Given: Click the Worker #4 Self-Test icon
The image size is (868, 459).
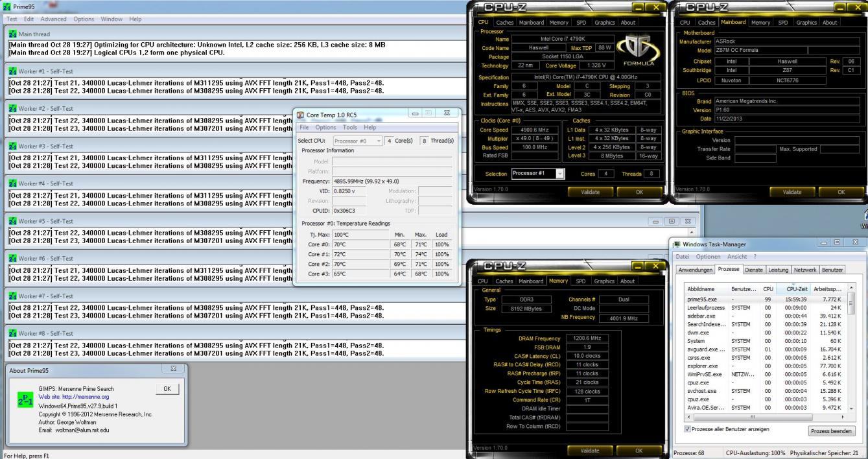Looking at the screenshot, I should tap(13, 183).
